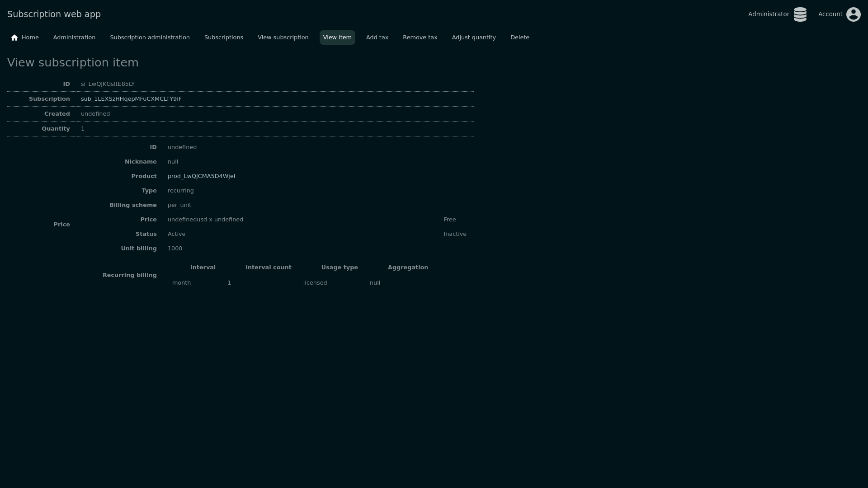The image size is (868, 488).
Task: Choose Remove tax option
Action: pos(420,38)
